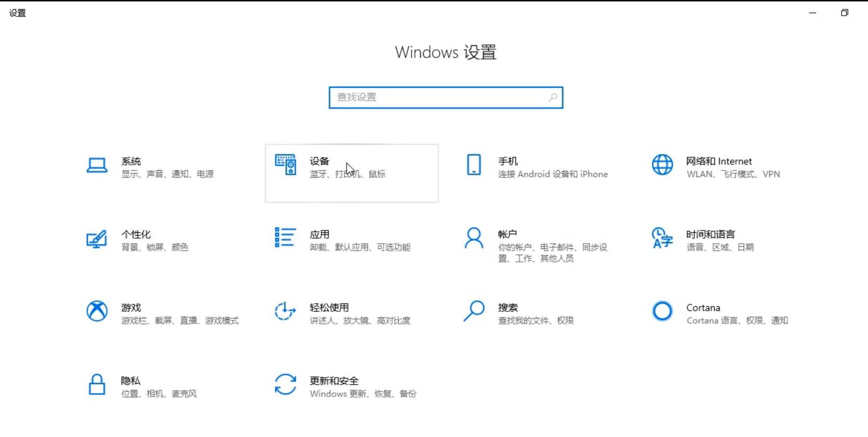Click the Phone (手机) icon
The width and height of the screenshot is (868, 437).
(x=474, y=165)
